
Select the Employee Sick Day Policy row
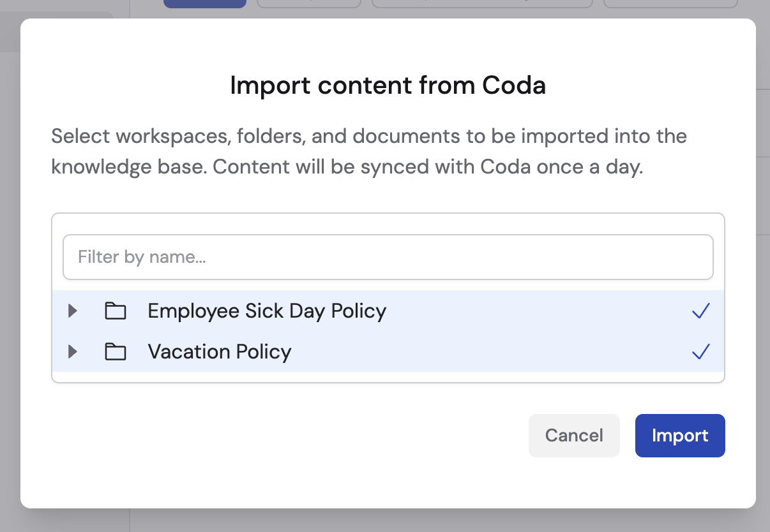click(267, 311)
